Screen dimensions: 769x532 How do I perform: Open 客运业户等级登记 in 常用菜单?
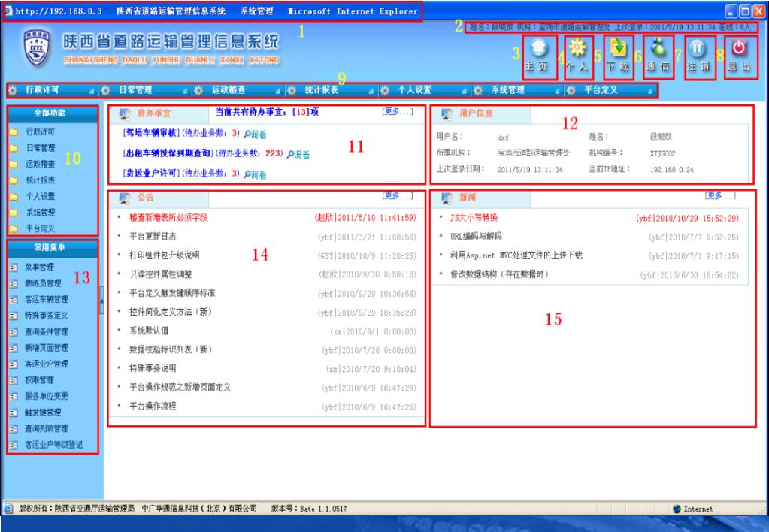[54, 446]
